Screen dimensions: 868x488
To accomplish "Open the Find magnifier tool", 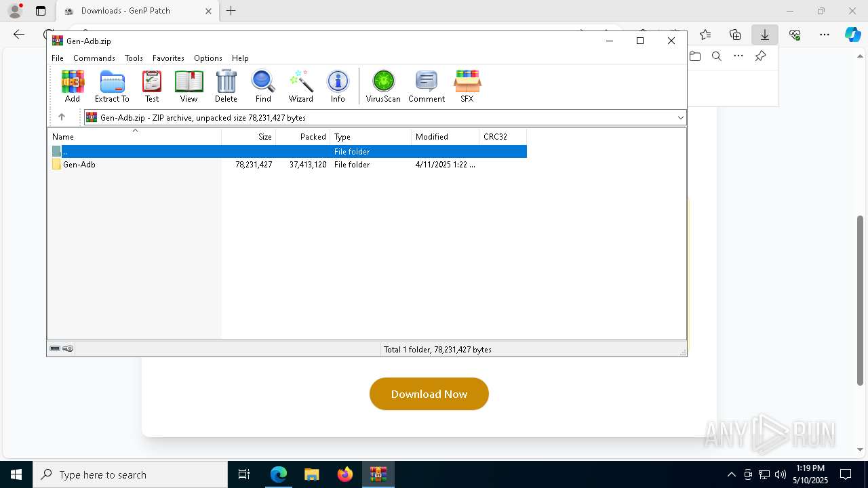I will click(263, 86).
